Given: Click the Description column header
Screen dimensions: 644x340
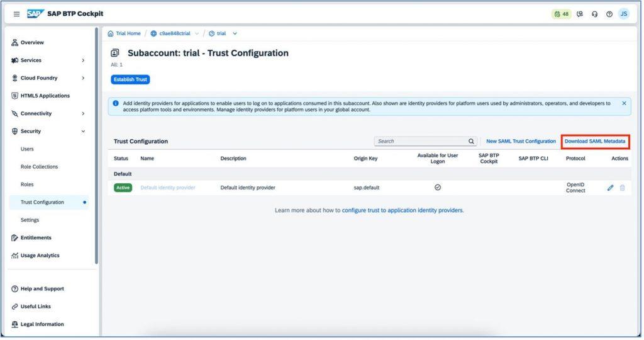Looking at the screenshot, I should point(234,159).
